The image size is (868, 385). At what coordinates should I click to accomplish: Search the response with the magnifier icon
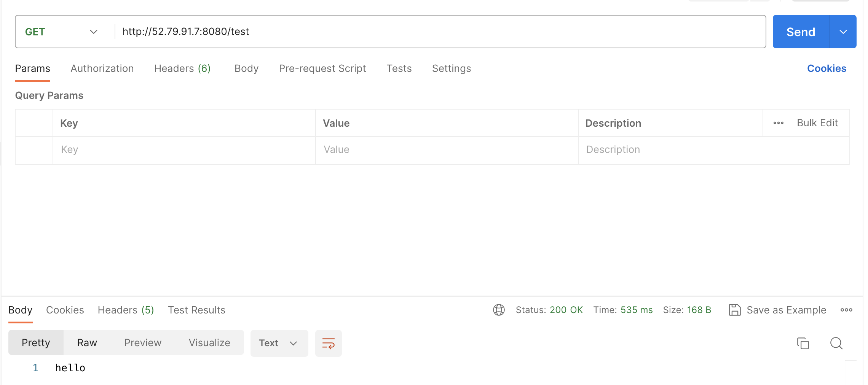836,343
